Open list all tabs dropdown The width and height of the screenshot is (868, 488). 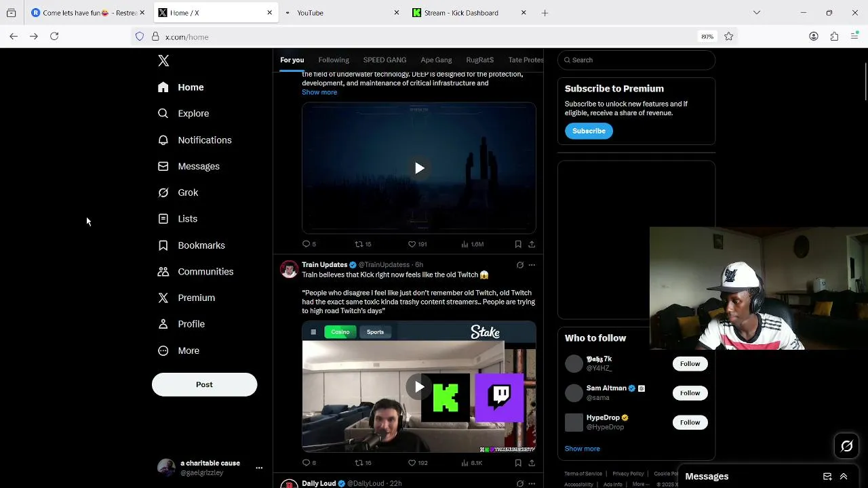(757, 13)
